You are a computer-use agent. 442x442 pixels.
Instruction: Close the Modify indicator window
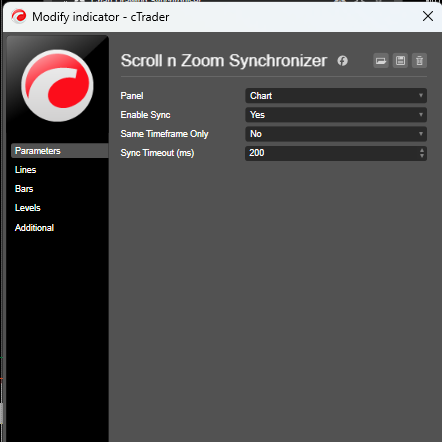pyautogui.click(x=428, y=16)
